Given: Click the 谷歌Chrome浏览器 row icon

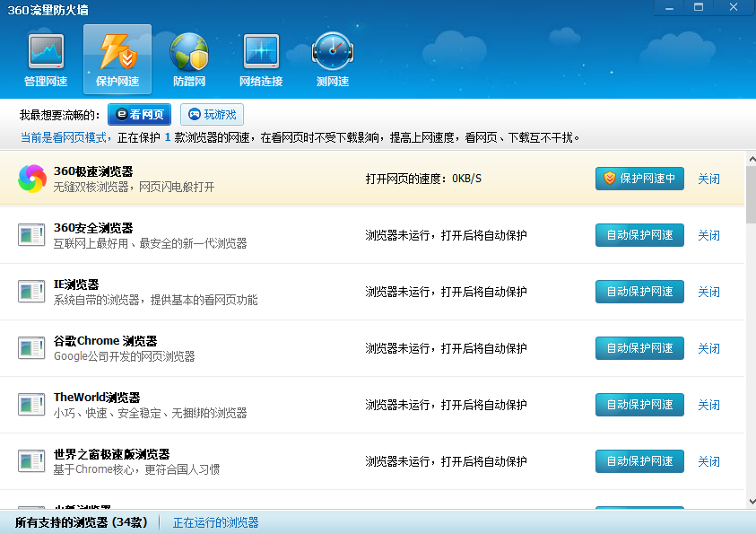Looking at the screenshot, I should 31,348.
